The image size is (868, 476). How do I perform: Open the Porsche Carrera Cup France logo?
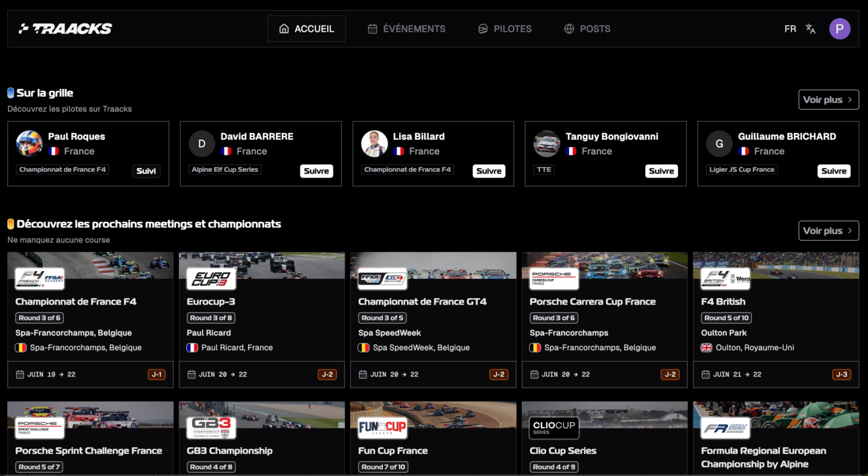click(554, 278)
